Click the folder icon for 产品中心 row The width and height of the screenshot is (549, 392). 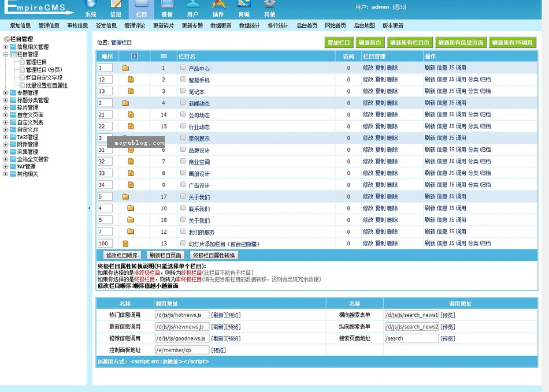[125, 68]
